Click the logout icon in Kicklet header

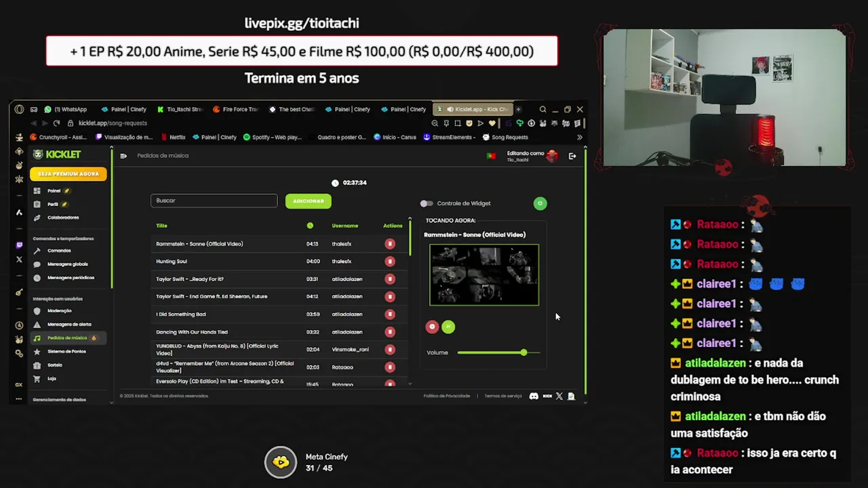pos(572,157)
